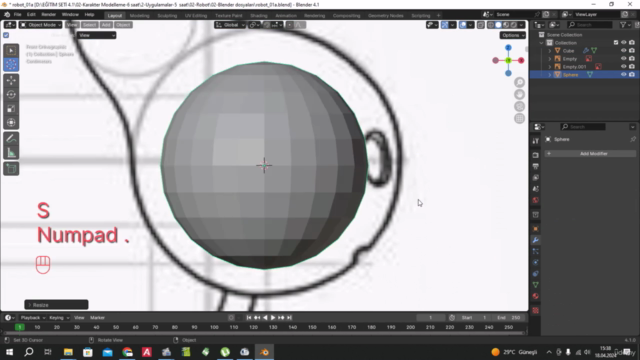Select the Annotate tool
Image resolution: width=640 pixels, height=360 pixels.
click(x=11, y=139)
